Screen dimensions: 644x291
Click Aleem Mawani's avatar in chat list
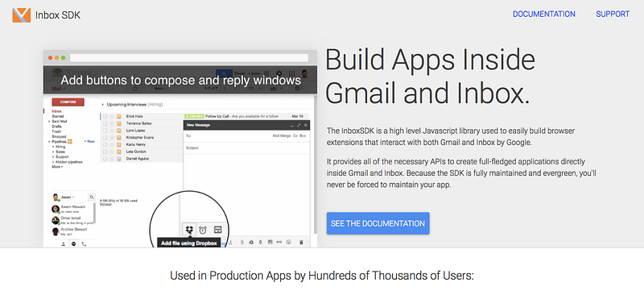tap(56, 209)
